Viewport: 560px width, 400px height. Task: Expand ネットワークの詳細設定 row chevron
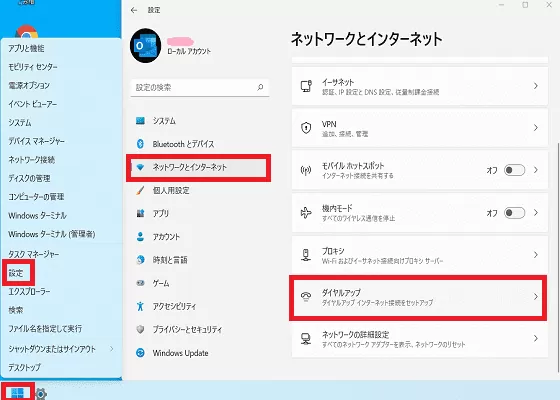tap(536, 338)
